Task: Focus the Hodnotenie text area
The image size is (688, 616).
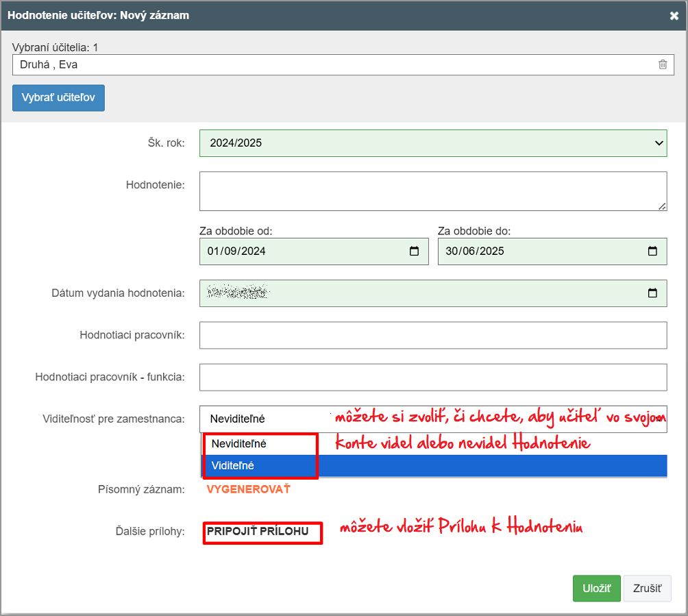Action: click(x=433, y=191)
